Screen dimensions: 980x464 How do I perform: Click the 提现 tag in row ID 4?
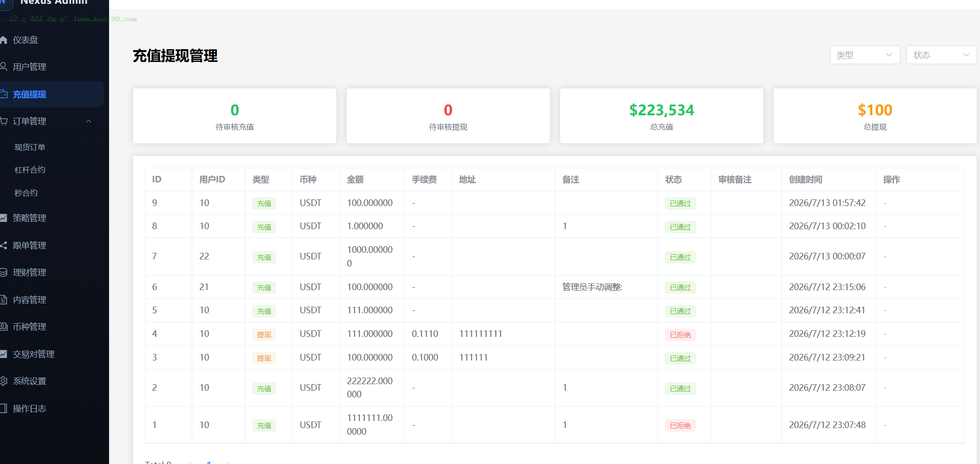pyautogui.click(x=264, y=335)
